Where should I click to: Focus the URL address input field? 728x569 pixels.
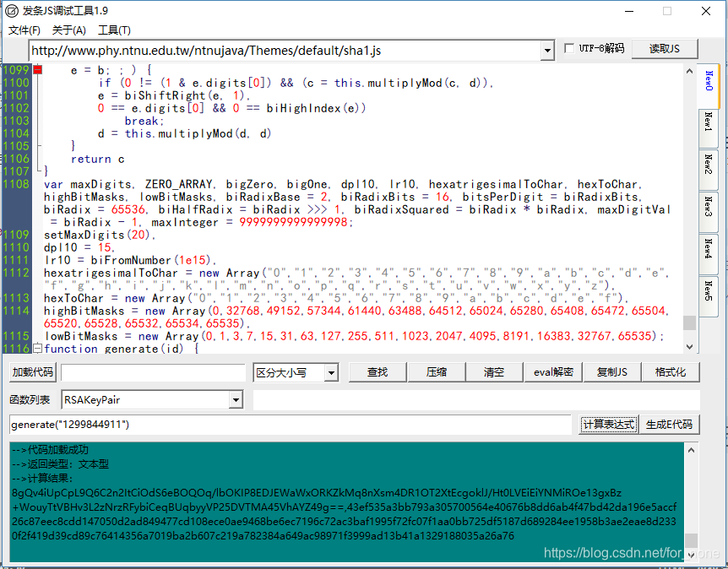[x=285, y=50]
